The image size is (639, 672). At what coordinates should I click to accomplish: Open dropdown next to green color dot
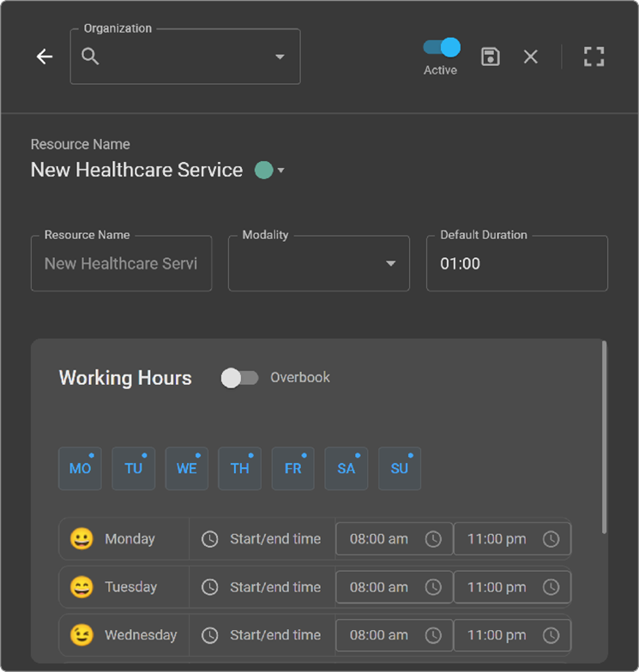point(280,171)
